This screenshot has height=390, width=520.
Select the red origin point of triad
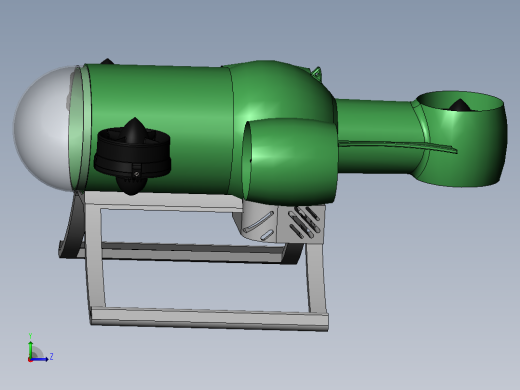[30, 360]
